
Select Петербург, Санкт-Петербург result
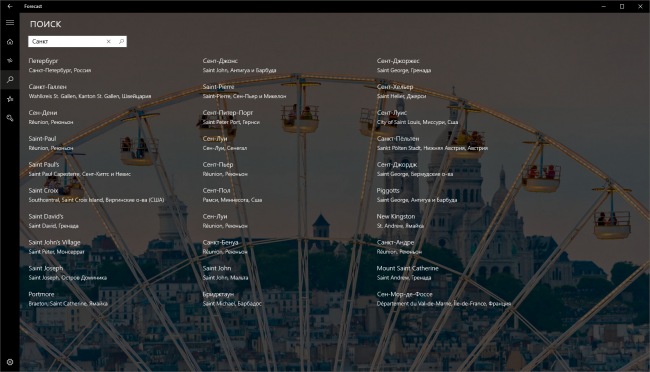[60, 66]
